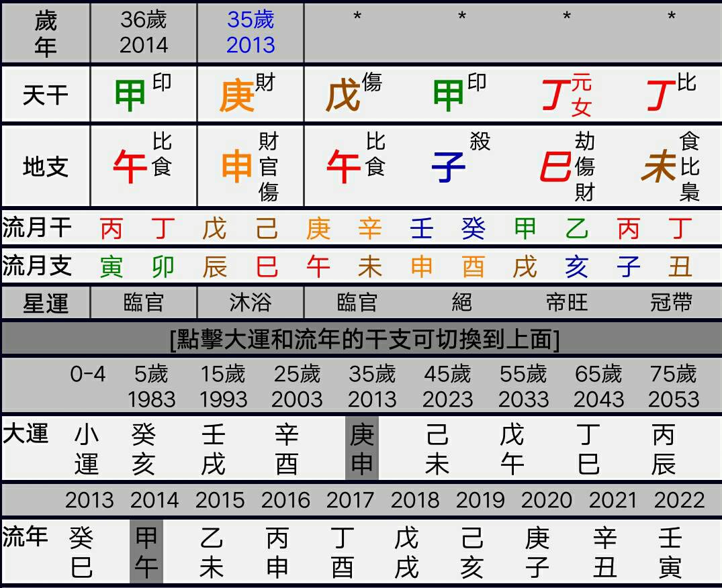
Task: Select 丙辰 luck pillar starting 2053
Action: click(663, 449)
